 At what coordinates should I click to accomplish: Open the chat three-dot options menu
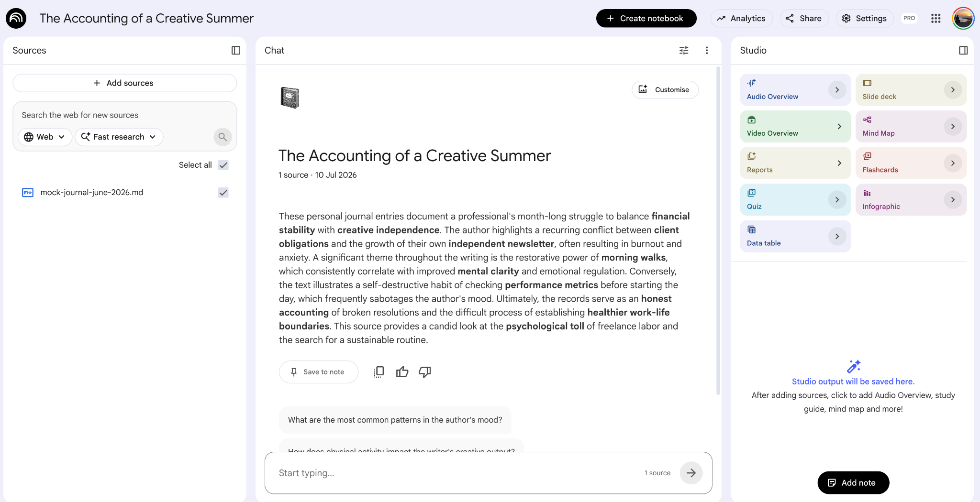tap(707, 50)
